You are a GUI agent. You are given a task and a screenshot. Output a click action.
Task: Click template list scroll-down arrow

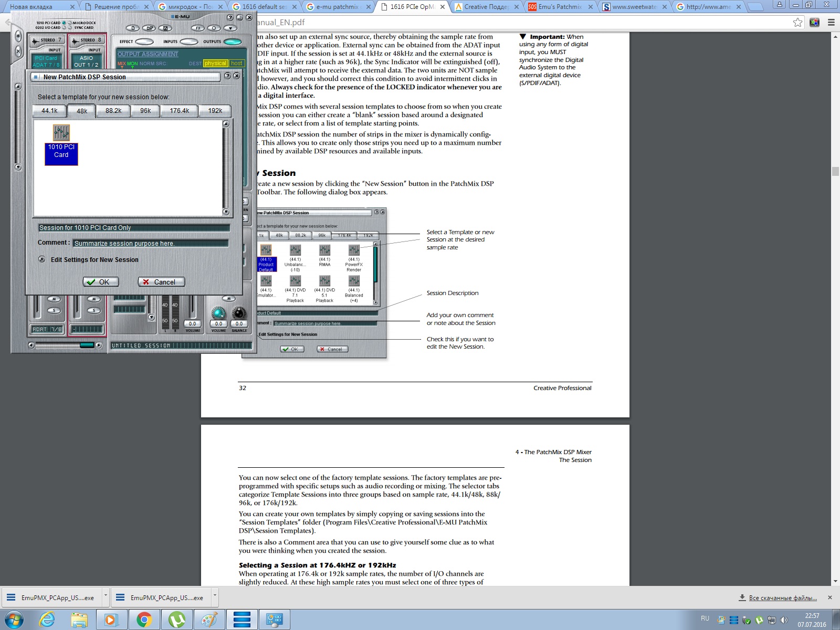226,212
